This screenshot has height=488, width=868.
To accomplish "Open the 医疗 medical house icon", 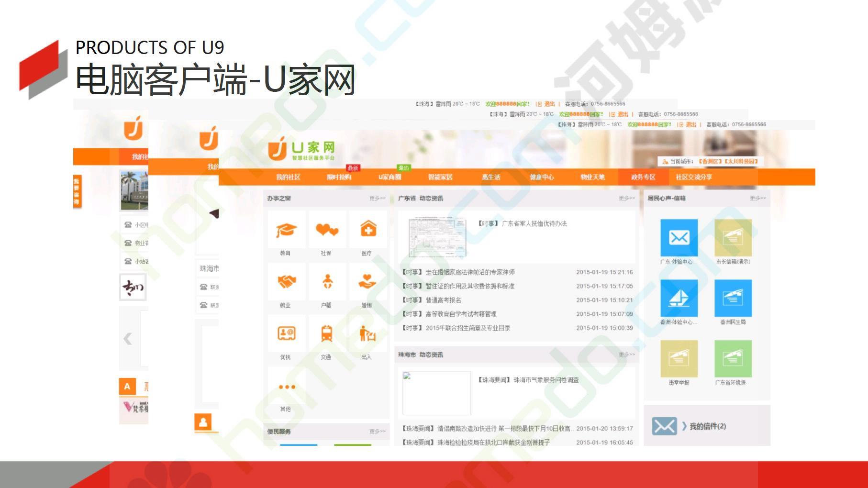I will click(367, 229).
